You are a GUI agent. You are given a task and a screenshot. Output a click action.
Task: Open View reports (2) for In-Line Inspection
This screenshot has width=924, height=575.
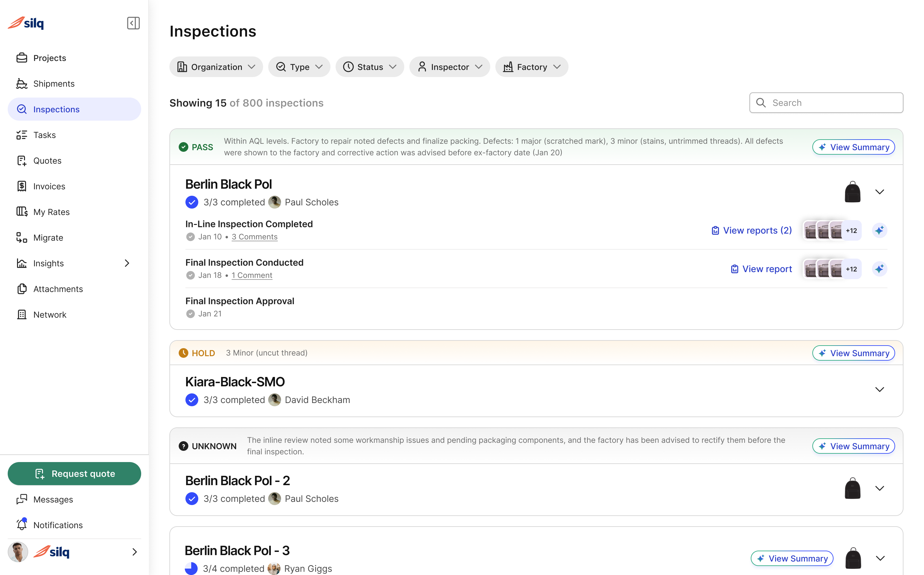pyautogui.click(x=751, y=230)
